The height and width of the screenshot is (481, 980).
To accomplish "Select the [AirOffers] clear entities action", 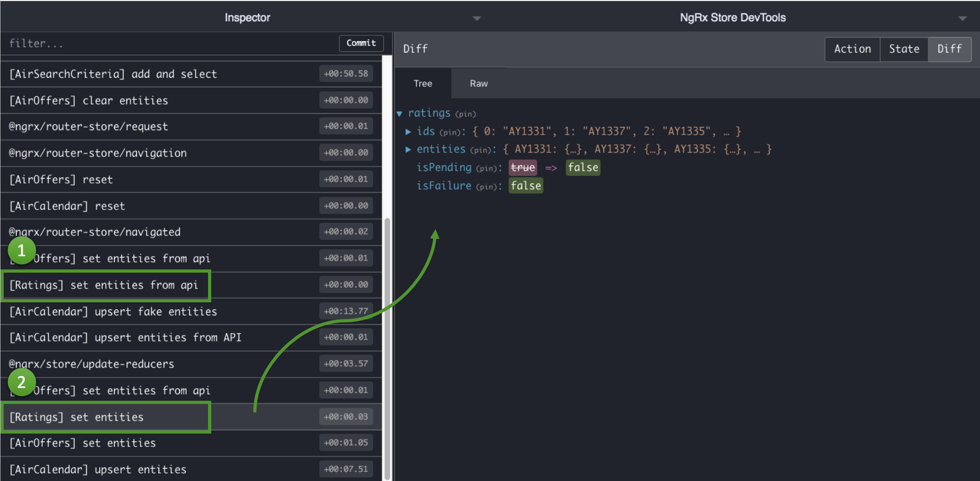I will pos(89,100).
